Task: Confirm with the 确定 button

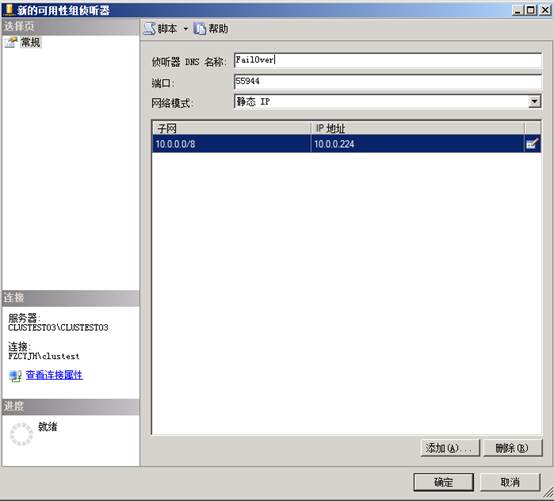Action: [x=443, y=482]
